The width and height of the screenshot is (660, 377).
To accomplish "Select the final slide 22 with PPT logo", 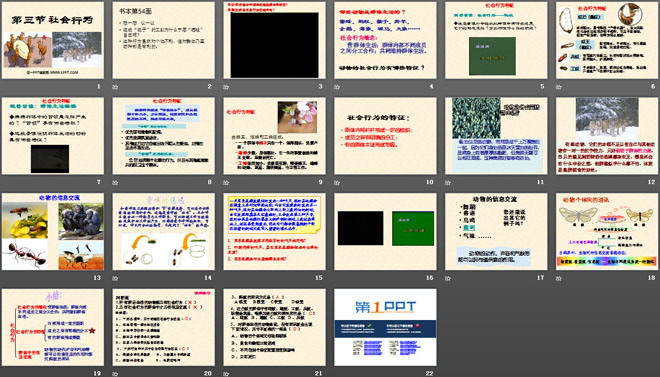I will pos(385,327).
